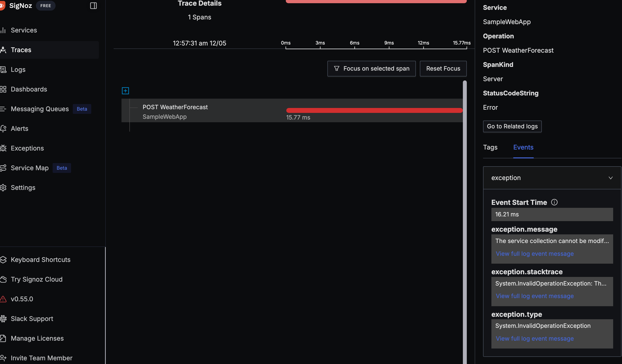Open Settings from sidebar
The height and width of the screenshot is (364, 622).
point(23,188)
